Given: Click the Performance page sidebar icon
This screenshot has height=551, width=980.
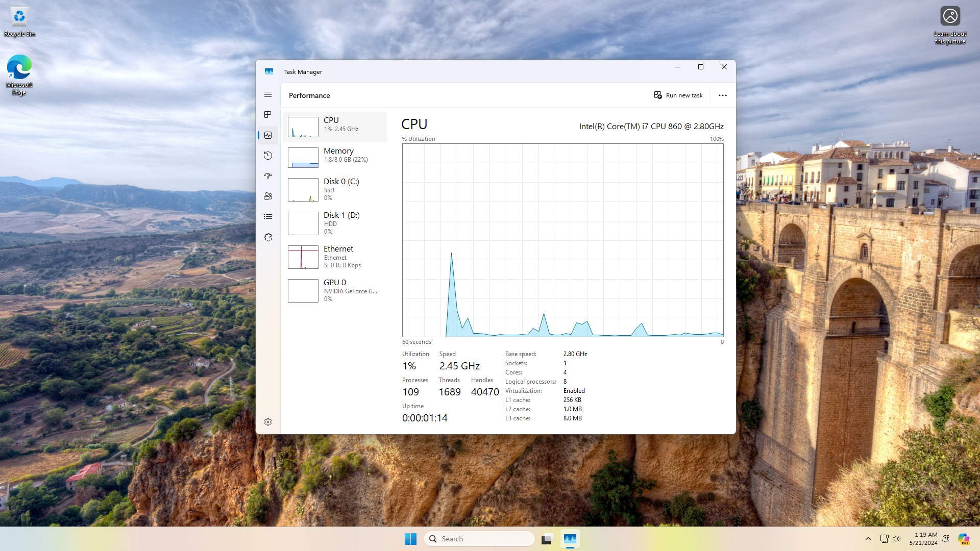Looking at the screenshot, I should tap(268, 135).
